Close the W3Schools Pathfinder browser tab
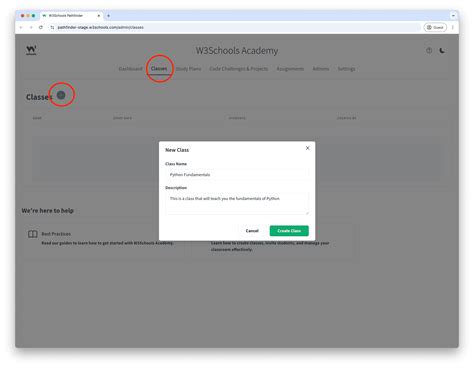This screenshot has width=474, height=368. tap(99, 16)
